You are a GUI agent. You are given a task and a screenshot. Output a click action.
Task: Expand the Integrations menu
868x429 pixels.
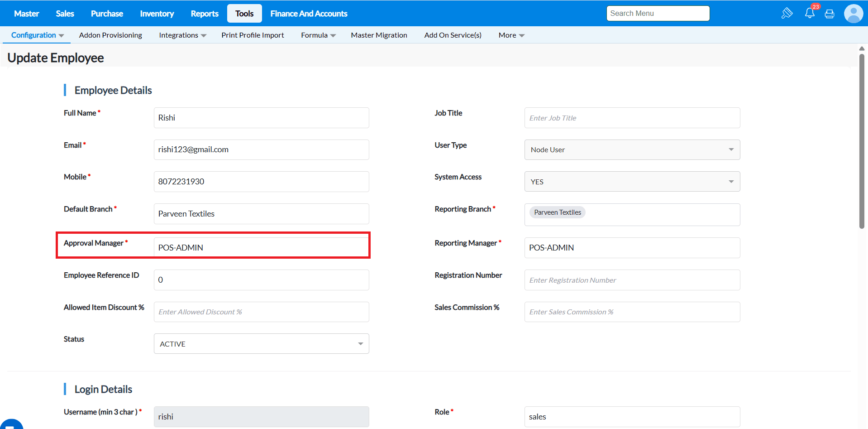pyautogui.click(x=182, y=35)
